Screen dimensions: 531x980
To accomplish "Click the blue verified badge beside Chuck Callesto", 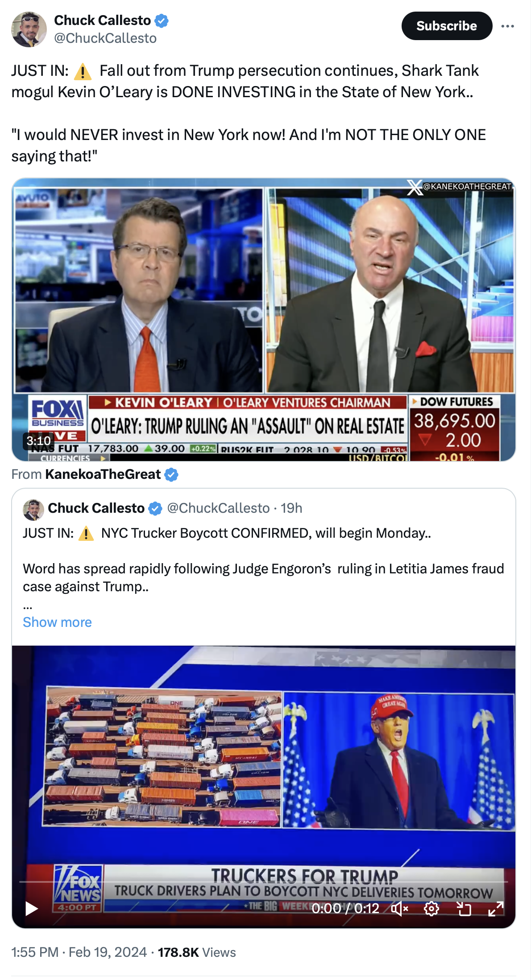I will point(161,21).
